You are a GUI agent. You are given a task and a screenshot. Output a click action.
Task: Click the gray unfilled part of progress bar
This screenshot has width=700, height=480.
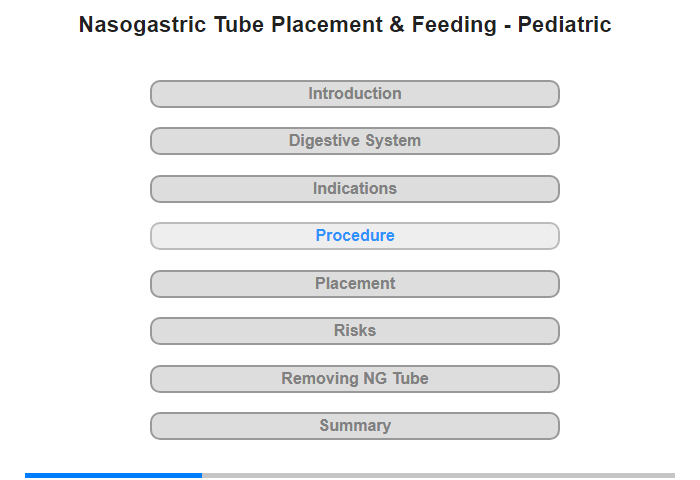pos(438,476)
